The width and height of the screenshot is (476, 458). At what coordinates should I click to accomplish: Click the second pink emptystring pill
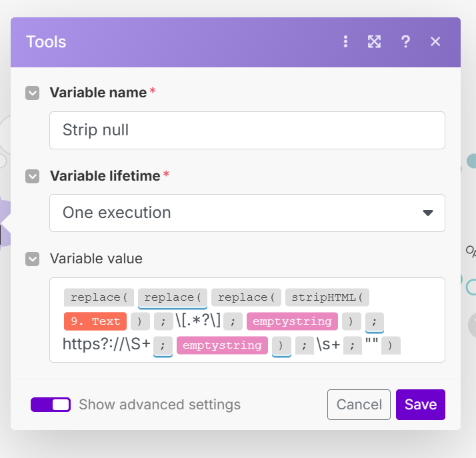(222, 345)
